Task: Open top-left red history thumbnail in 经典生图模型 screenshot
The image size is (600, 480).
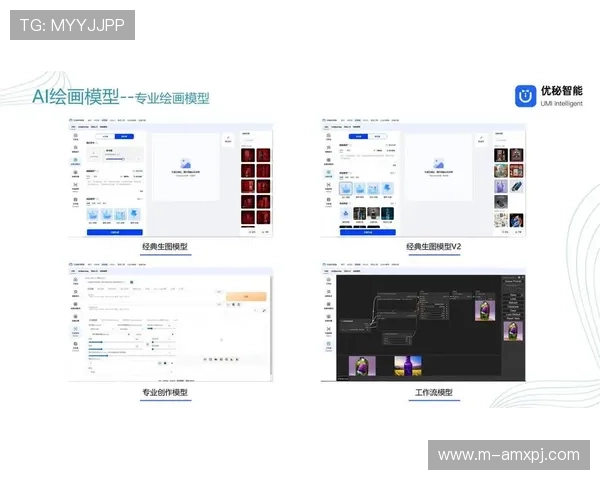Action: [248, 155]
